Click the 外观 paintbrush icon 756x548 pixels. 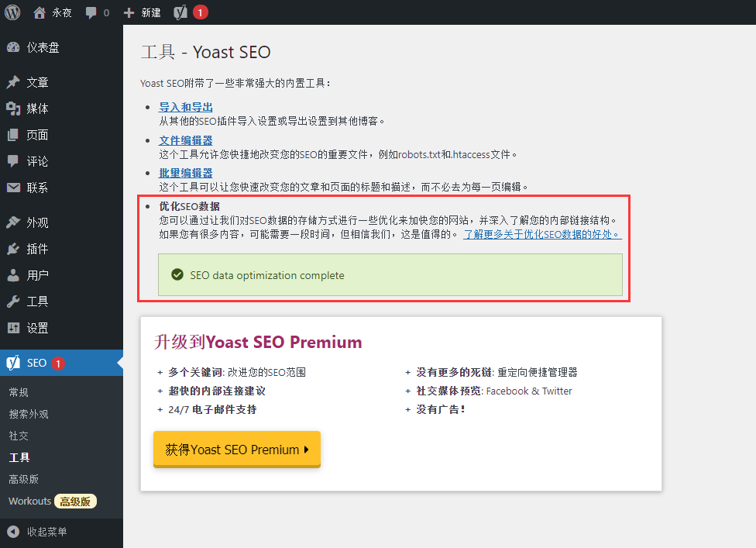(13, 222)
